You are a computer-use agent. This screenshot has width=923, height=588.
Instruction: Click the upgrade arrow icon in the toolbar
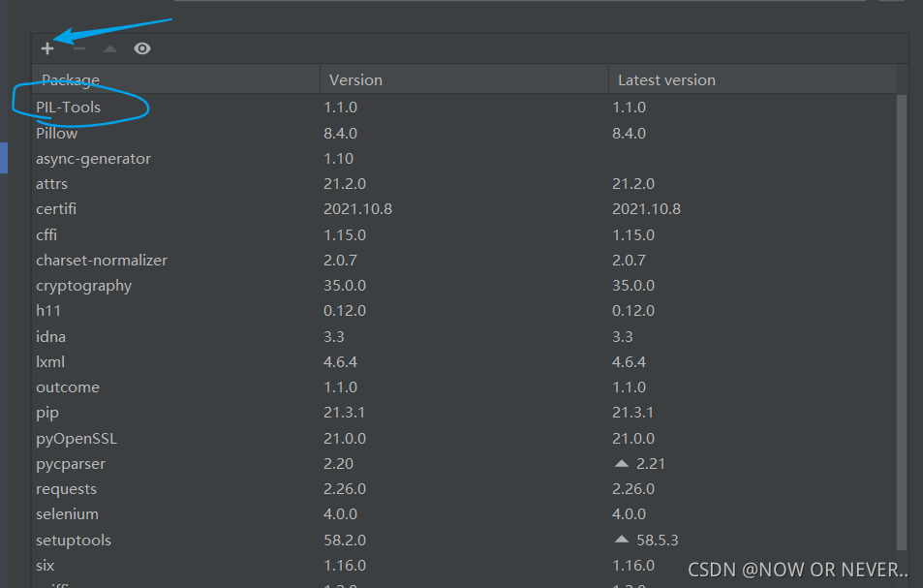coord(109,47)
